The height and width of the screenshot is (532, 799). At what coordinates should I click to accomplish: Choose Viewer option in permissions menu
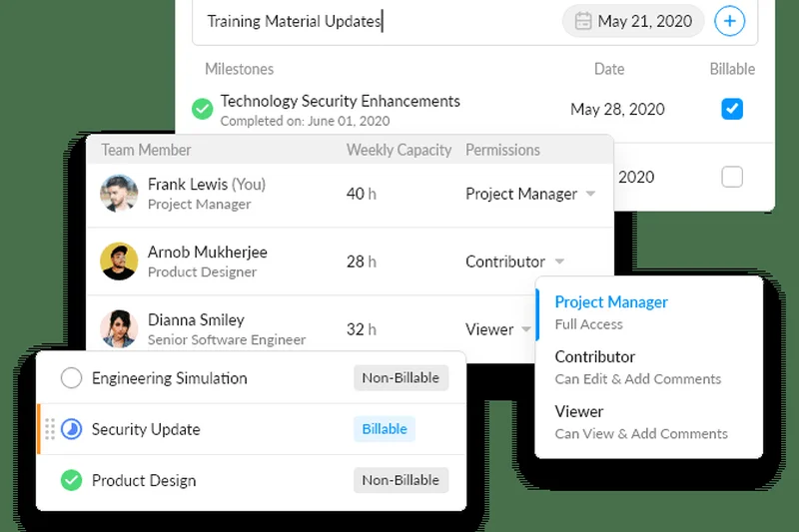point(579,412)
